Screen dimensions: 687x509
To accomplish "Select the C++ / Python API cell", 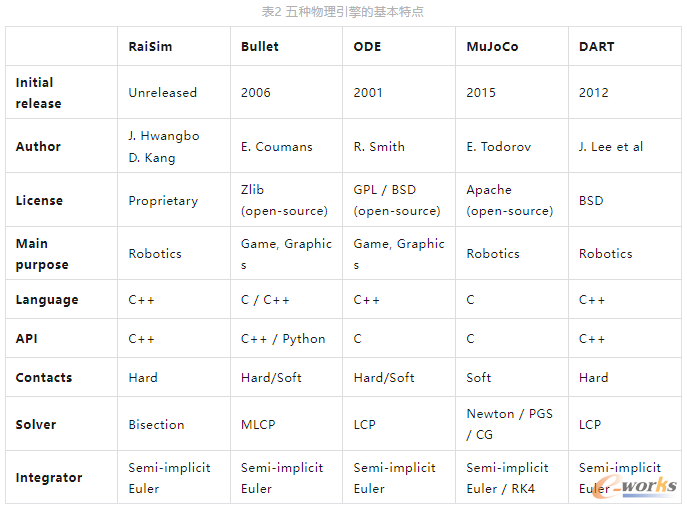I will 283,339.
